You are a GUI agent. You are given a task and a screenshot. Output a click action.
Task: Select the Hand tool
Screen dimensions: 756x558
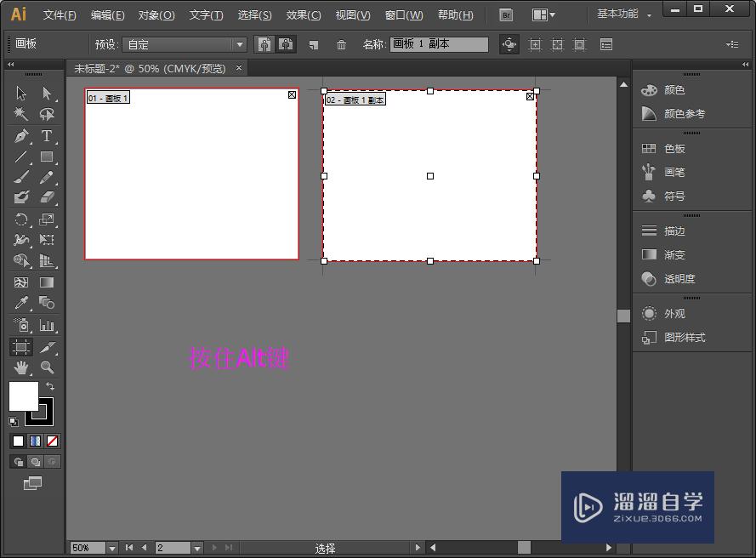[20, 367]
